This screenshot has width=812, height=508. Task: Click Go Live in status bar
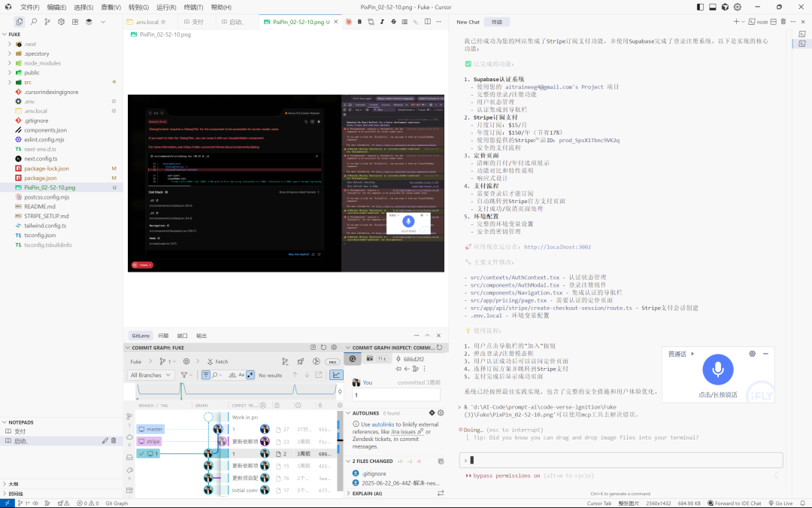click(780, 503)
